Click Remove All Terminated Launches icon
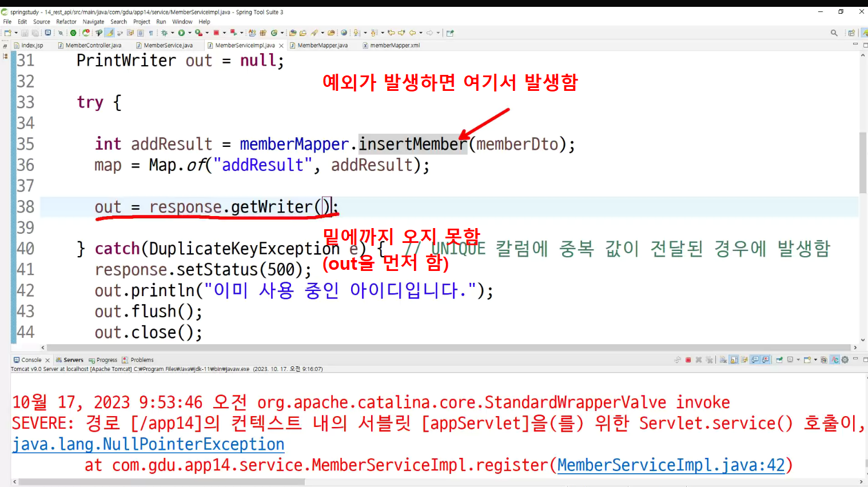The height and width of the screenshot is (487, 868). [709, 360]
